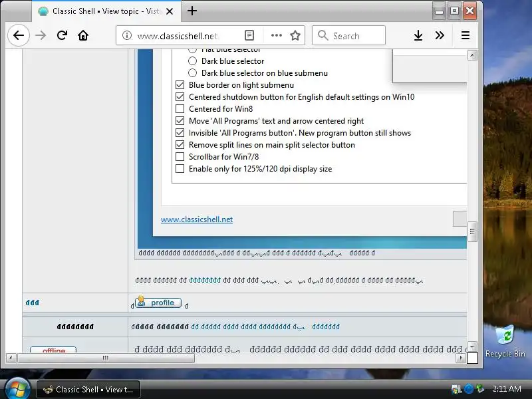Select Dark blue selector radio option

click(x=192, y=61)
